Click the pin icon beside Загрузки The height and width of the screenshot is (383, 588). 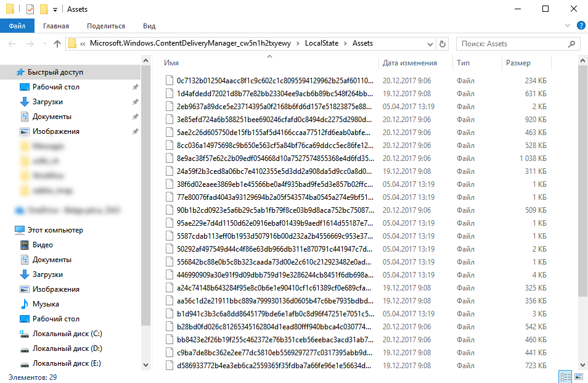(135, 102)
